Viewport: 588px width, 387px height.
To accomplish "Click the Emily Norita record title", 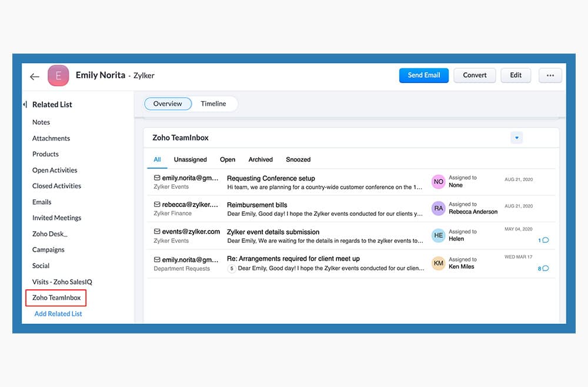I will tap(101, 75).
